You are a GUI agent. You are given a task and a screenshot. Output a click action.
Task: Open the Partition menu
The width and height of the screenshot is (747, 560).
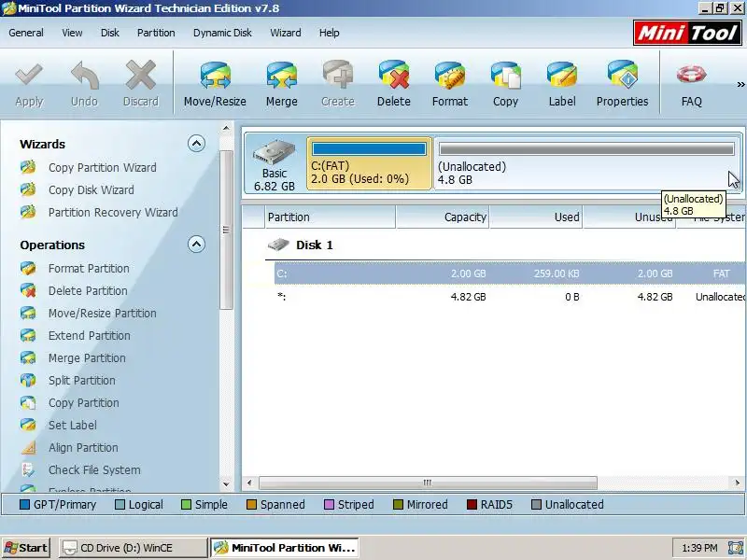pyautogui.click(x=156, y=33)
